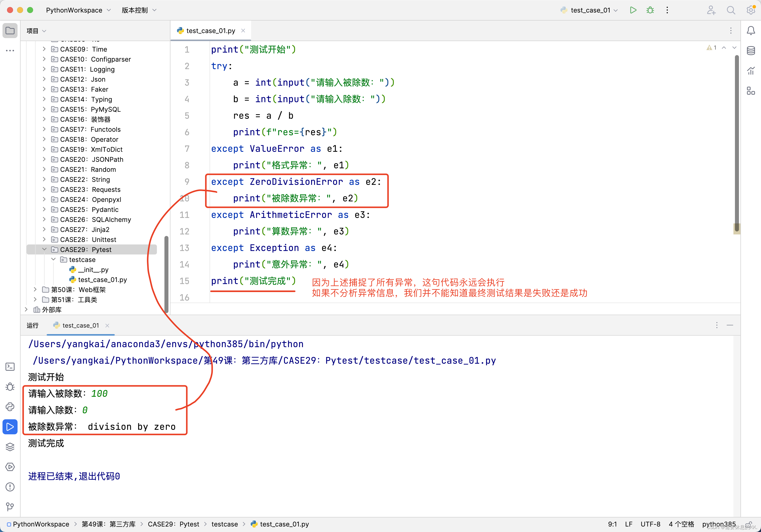This screenshot has width=761, height=532.
Task: Open the test_case_01 run configuration dropdown
Action: [590, 10]
